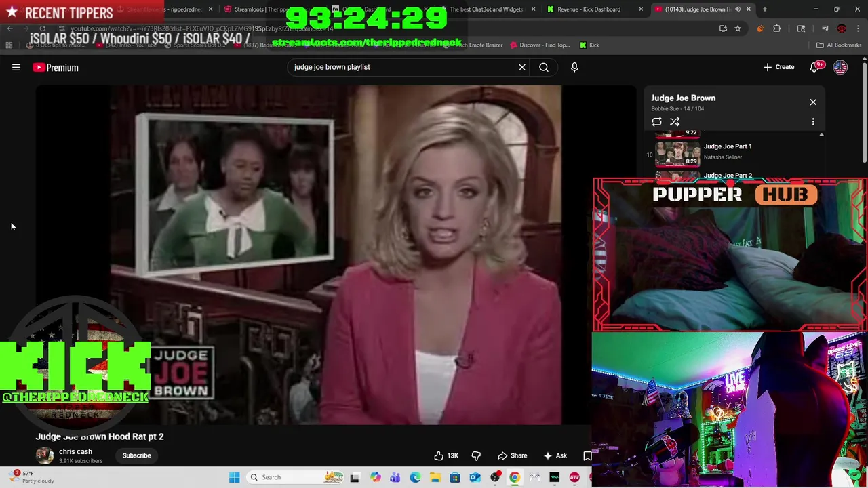Open the Discover - Find Top bookmark
This screenshot has height=488, width=868.
[x=540, y=45]
